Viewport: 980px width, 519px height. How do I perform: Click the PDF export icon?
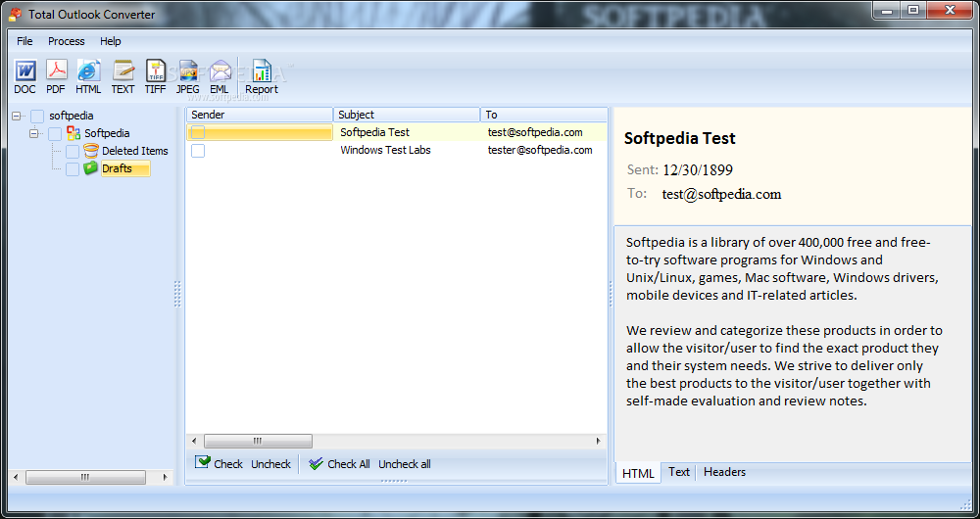56,71
